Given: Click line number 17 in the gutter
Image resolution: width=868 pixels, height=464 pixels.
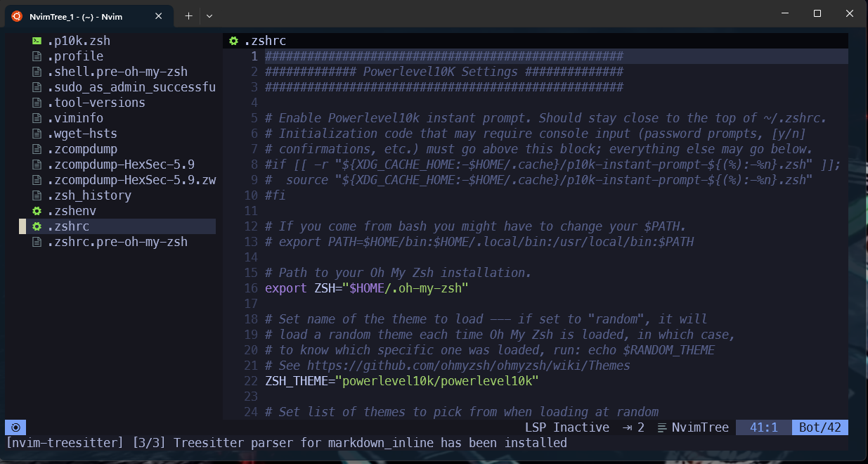Looking at the screenshot, I should [251, 304].
